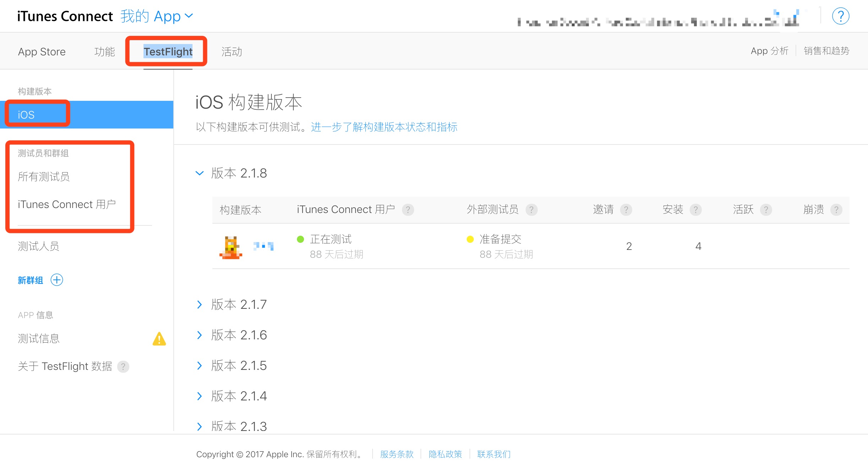Viewport: 868px width, 470px height.
Task: Open App 分析 link
Action: click(770, 51)
